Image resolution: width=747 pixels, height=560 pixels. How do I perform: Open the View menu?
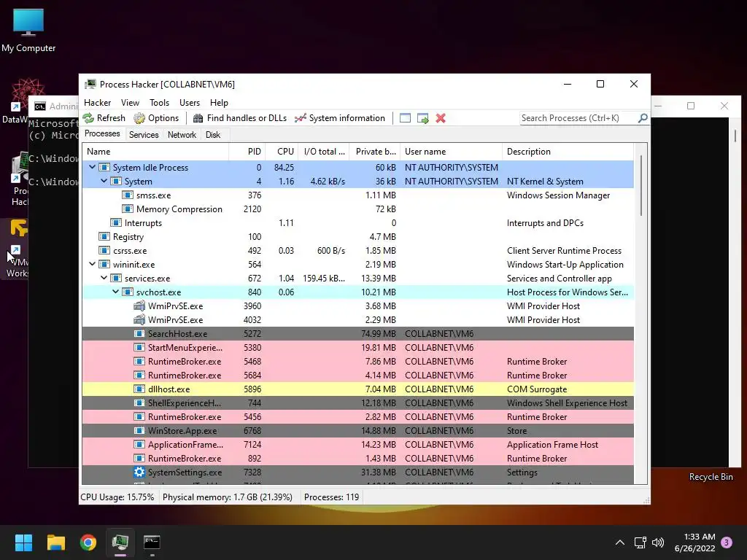coord(130,103)
